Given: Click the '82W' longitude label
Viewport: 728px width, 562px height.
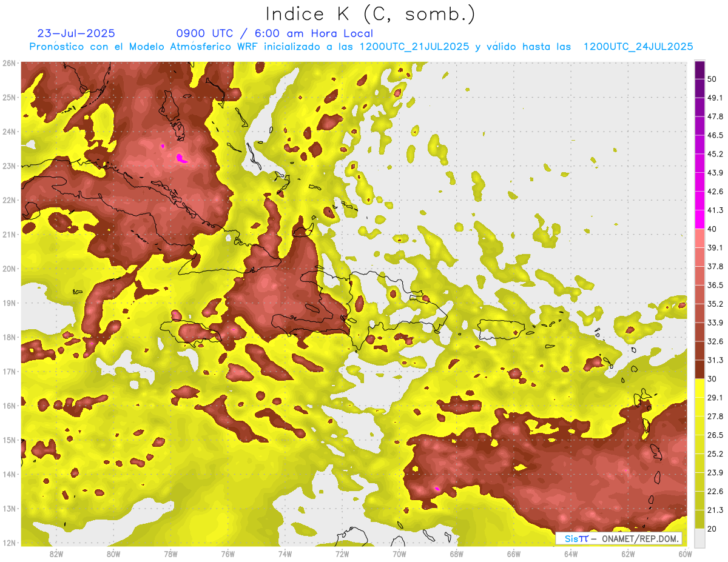Looking at the screenshot, I should [56, 554].
